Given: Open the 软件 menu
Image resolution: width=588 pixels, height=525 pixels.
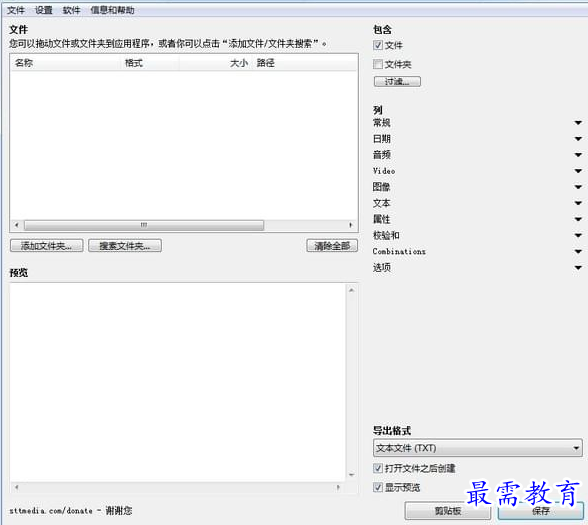Looking at the screenshot, I should click(x=71, y=10).
